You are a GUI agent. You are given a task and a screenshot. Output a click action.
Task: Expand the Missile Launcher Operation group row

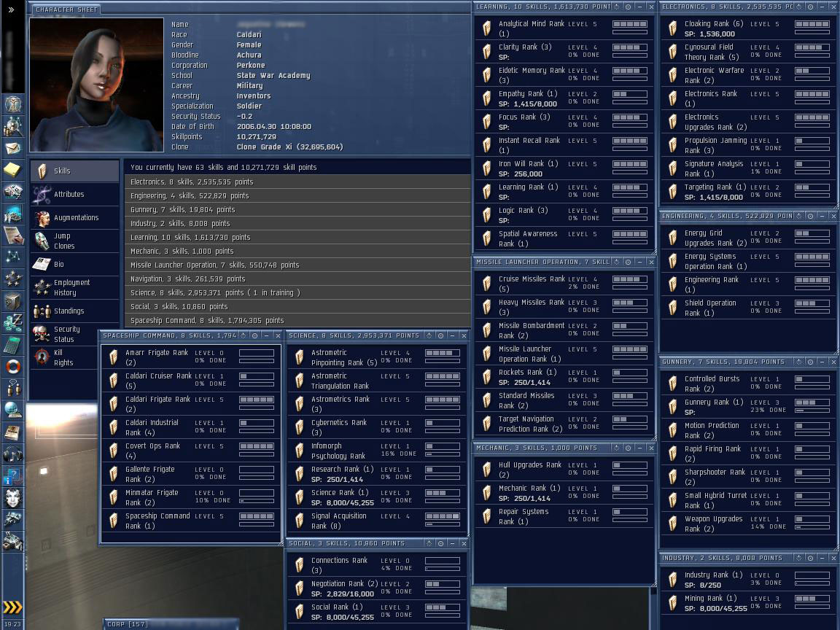pos(297,265)
